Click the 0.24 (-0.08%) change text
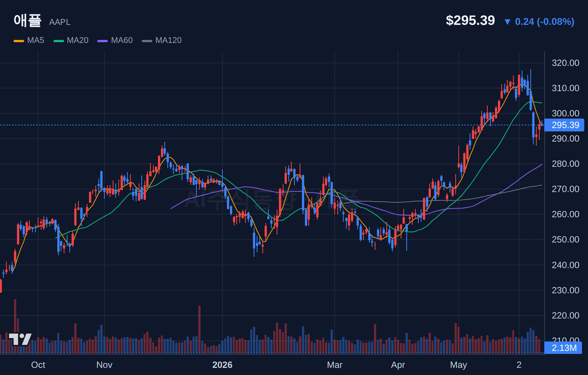Viewport: 588px width, 375px height. (x=545, y=21)
